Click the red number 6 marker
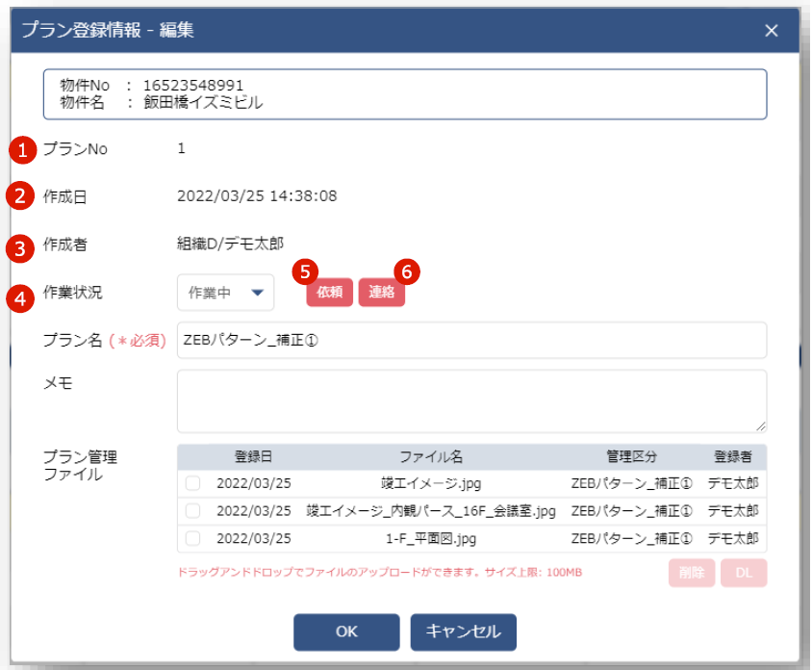812x670 pixels. (407, 271)
